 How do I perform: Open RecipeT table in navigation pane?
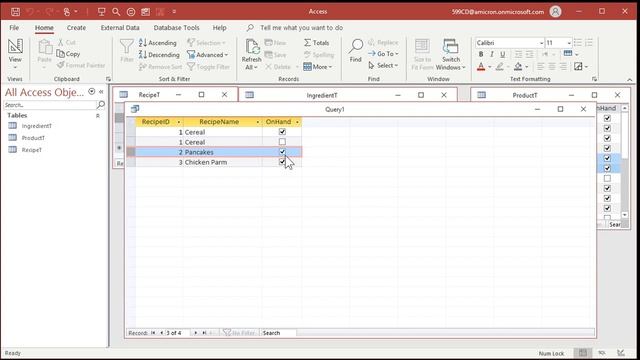point(31,149)
